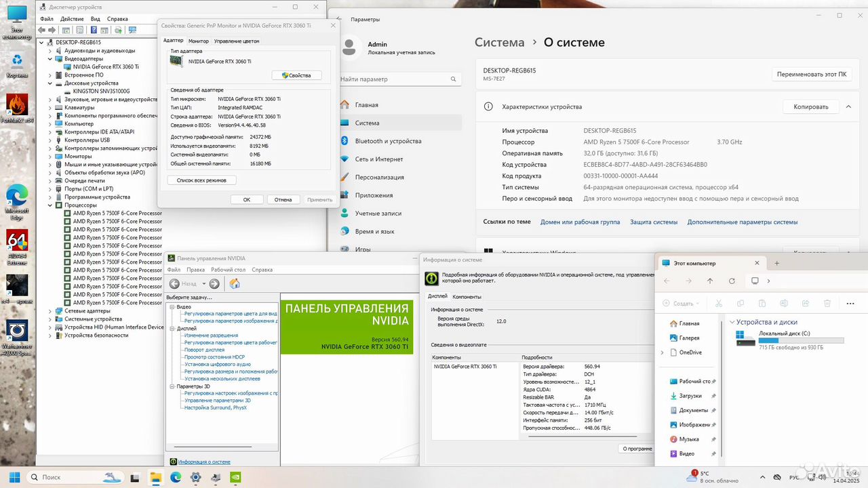Expand the Мониторы tree node
868x488 pixels.
(x=50, y=156)
